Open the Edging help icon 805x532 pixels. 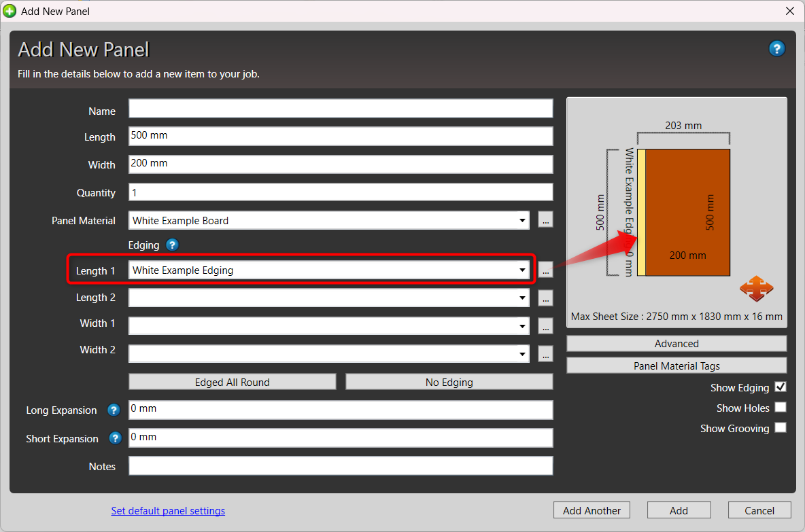click(x=173, y=245)
